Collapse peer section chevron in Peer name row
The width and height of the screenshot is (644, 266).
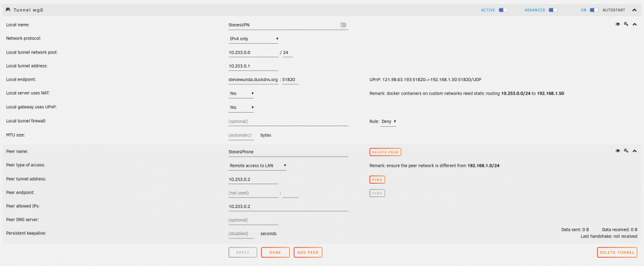tap(634, 151)
